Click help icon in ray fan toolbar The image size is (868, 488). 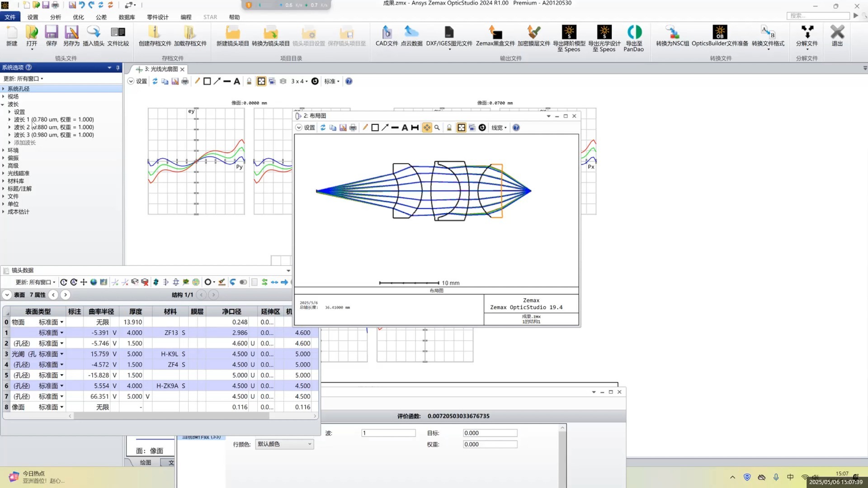pos(349,81)
